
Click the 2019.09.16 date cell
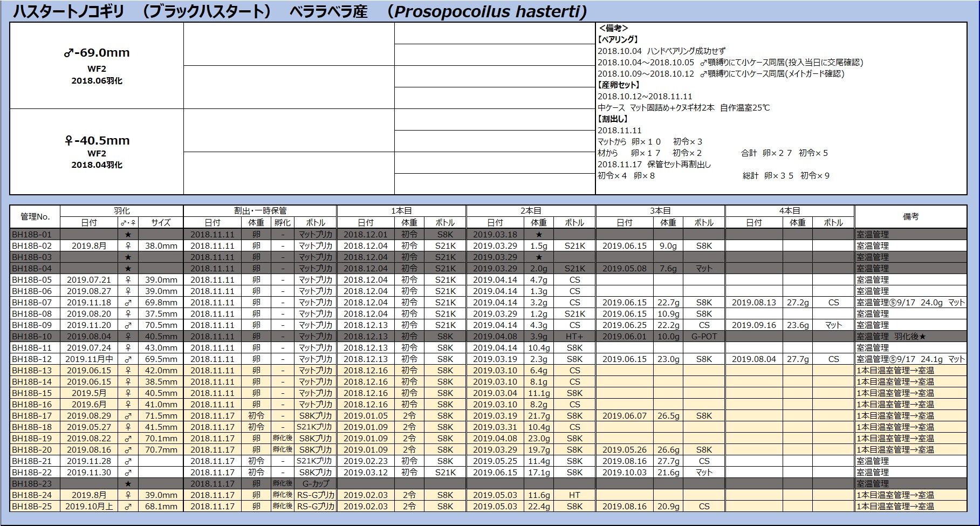coord(753,325)
